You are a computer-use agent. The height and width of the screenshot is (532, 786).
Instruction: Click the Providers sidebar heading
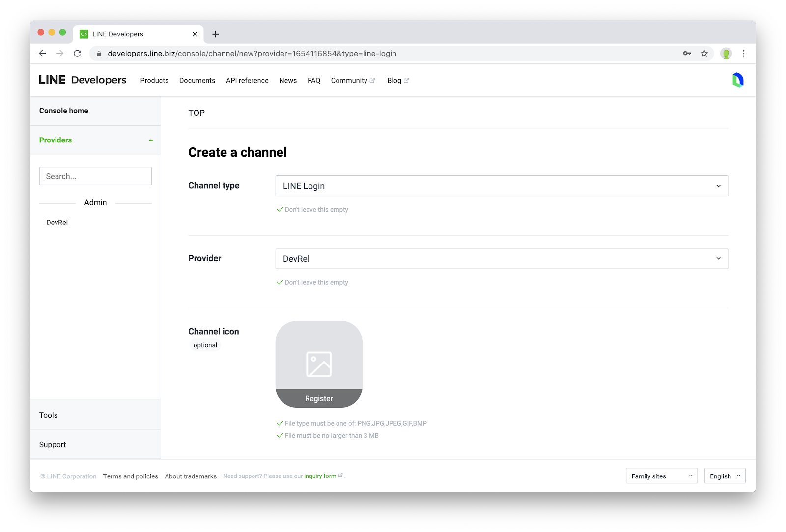[56, 140]
